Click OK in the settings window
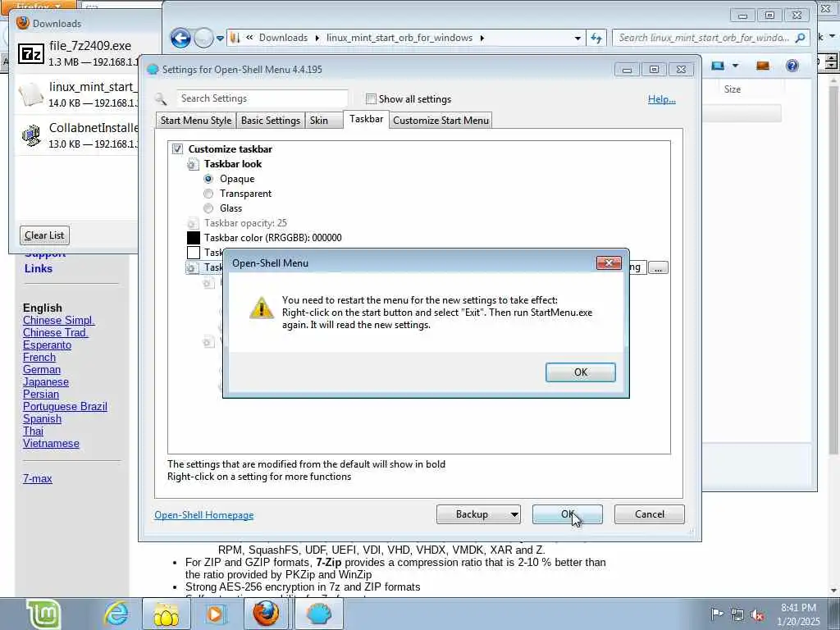The width and height of the screenshot is (840, 630). pos(568,514)
